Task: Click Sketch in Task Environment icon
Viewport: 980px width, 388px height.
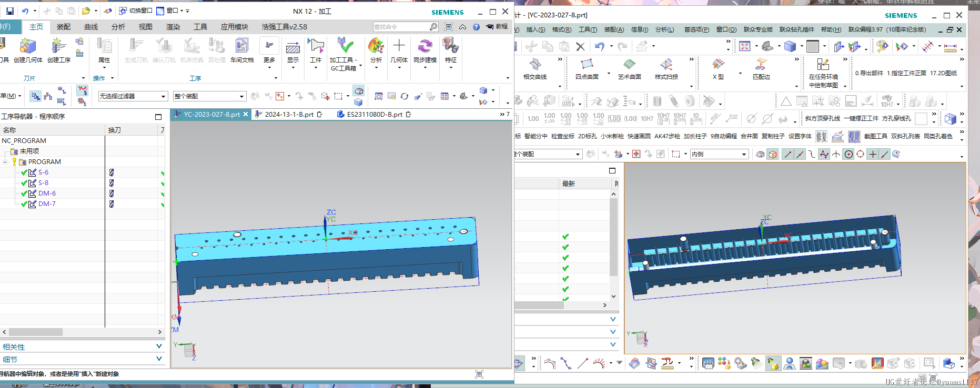Action: 823,64
